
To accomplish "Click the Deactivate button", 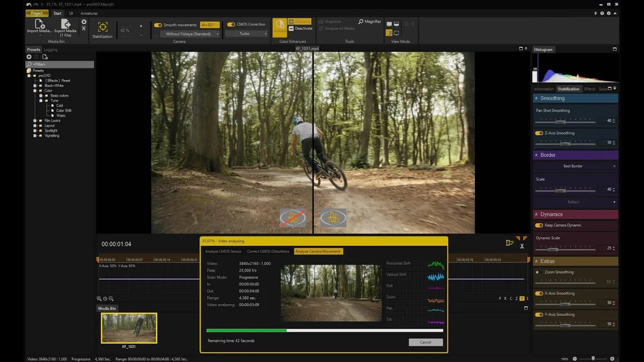I will 300,28.
